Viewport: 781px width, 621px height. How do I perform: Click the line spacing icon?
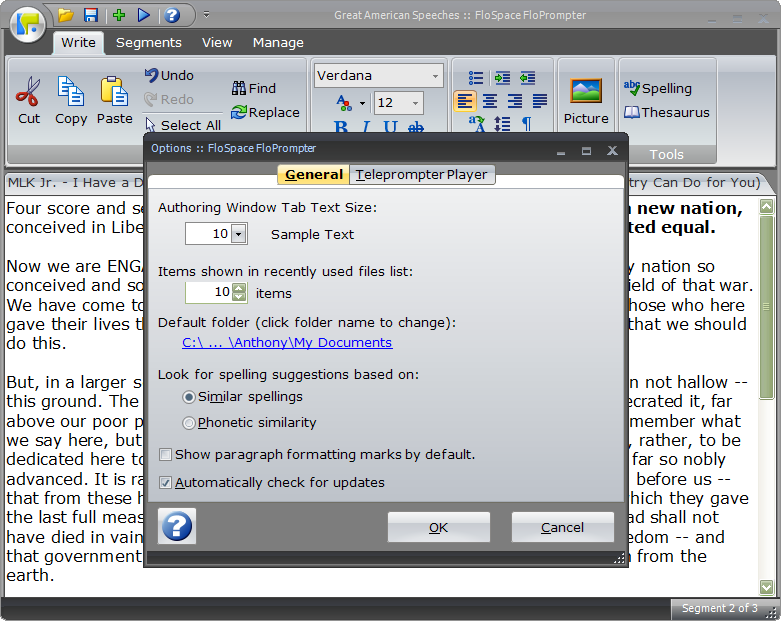pos(502,124)
